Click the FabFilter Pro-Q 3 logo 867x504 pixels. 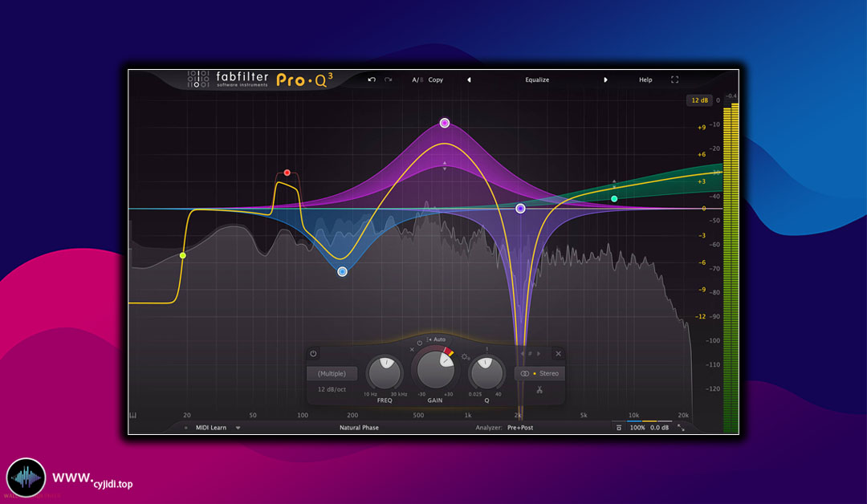[260, 79]
